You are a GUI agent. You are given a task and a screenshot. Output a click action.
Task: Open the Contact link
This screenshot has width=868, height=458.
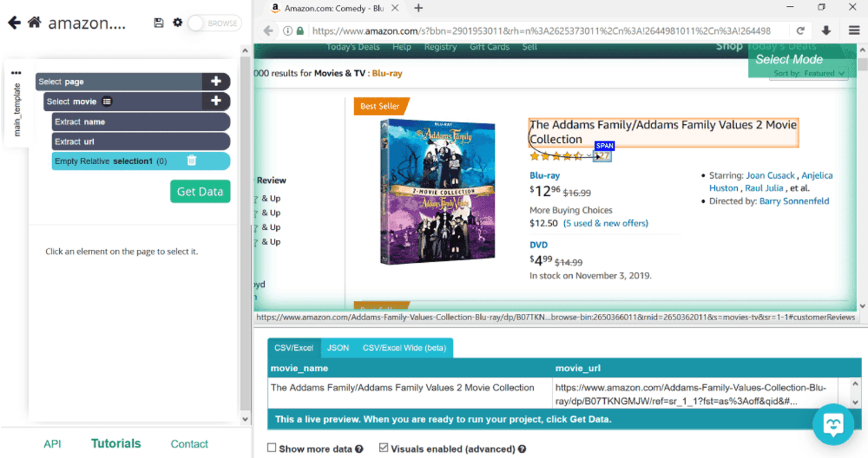[189, 444]
